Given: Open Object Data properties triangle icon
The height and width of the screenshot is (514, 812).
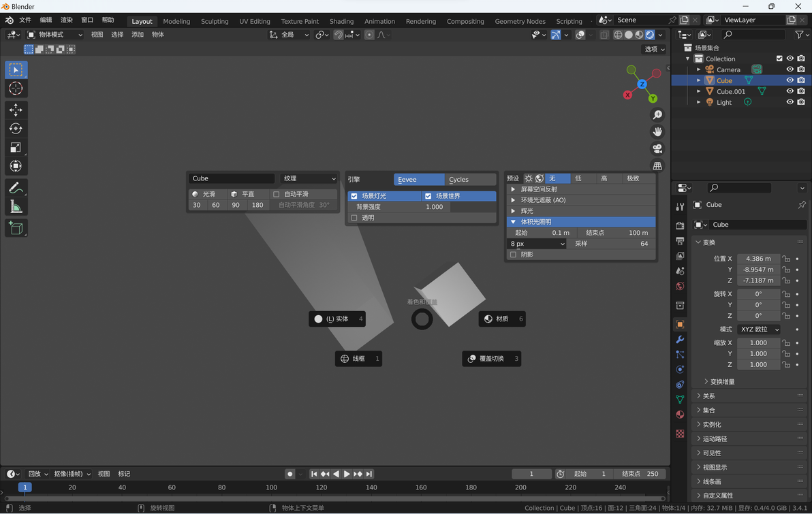Looking at the screenshot, I should [680, 400].
